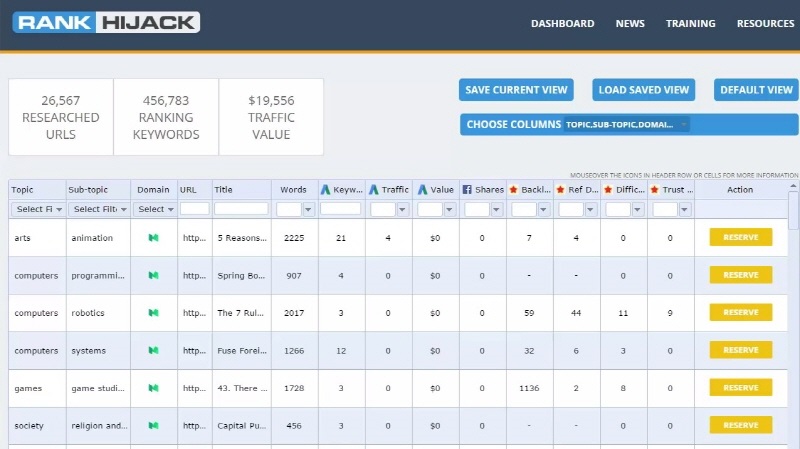Viewport: 800px width, 449px height.
Task: Click Medium domain icon in robotics row
Action: pyautogui.click(x=153, y=313)
